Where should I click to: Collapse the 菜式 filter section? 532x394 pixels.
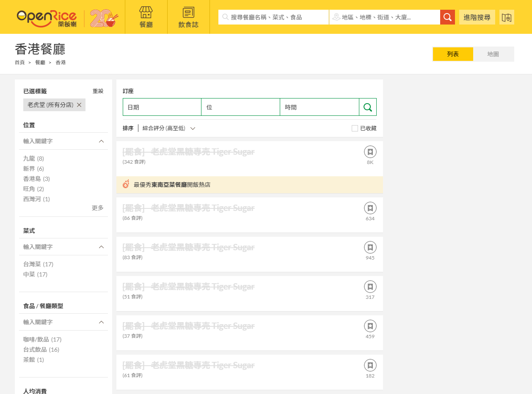point(101,247)
